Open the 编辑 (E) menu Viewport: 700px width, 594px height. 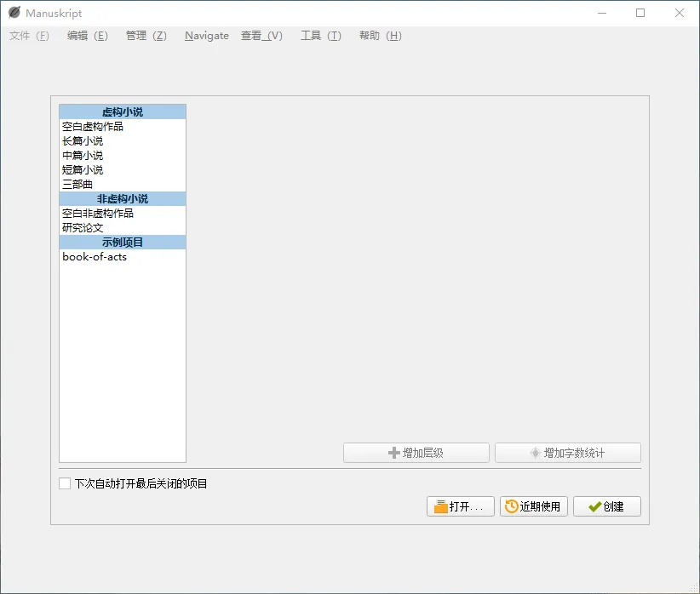(88, 36)
